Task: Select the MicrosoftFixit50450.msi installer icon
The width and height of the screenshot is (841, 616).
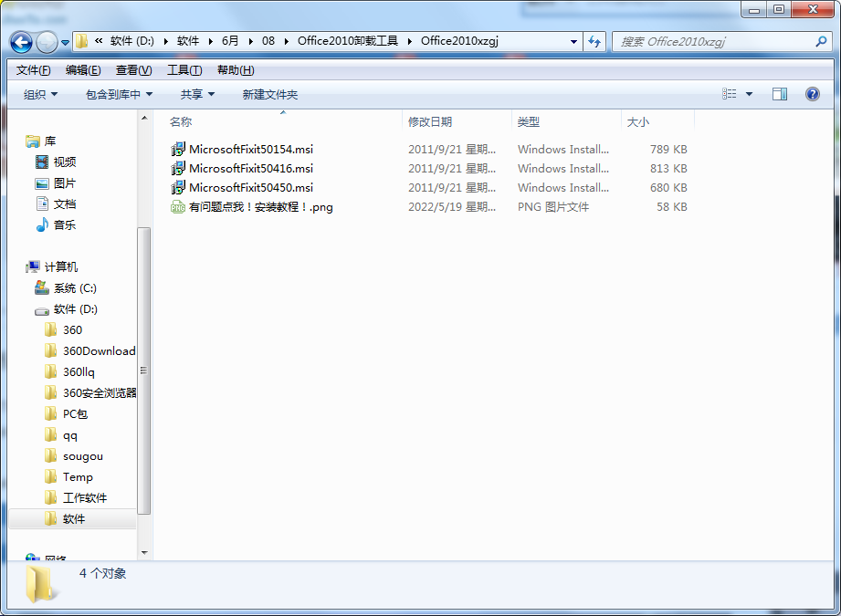Action: click(x=177, y=188)
